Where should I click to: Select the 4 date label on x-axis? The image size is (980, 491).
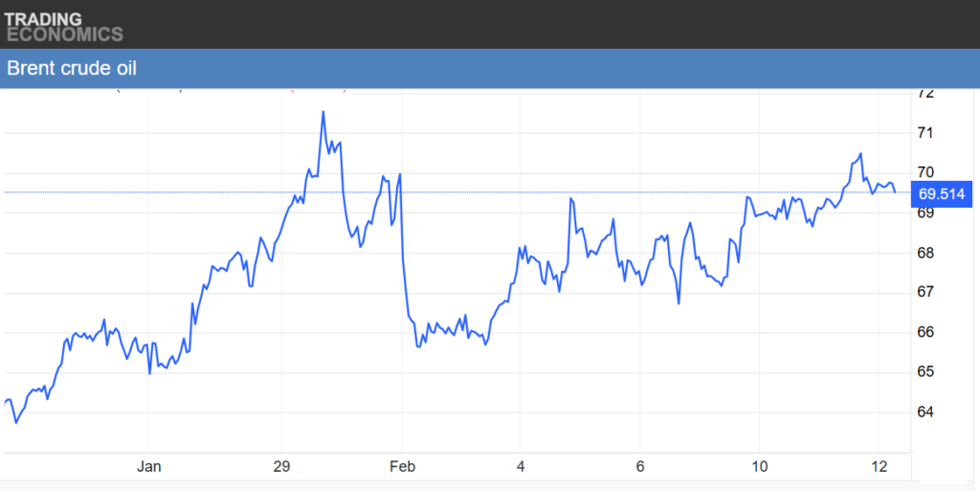tap(520, 467)
